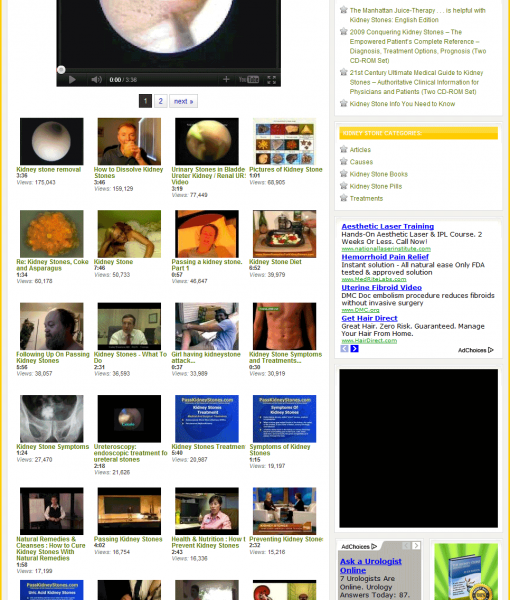This screenshot has height=600, width=510.
Task: Open Preventing Kidney Stones talk show thumbnail
Action: 284,511
